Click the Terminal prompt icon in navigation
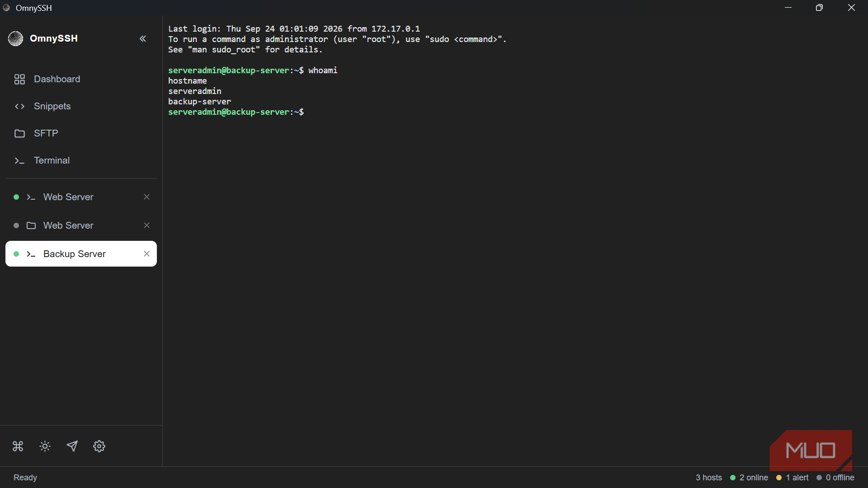This screenshot has width=868, height=488. pos(19,161)
